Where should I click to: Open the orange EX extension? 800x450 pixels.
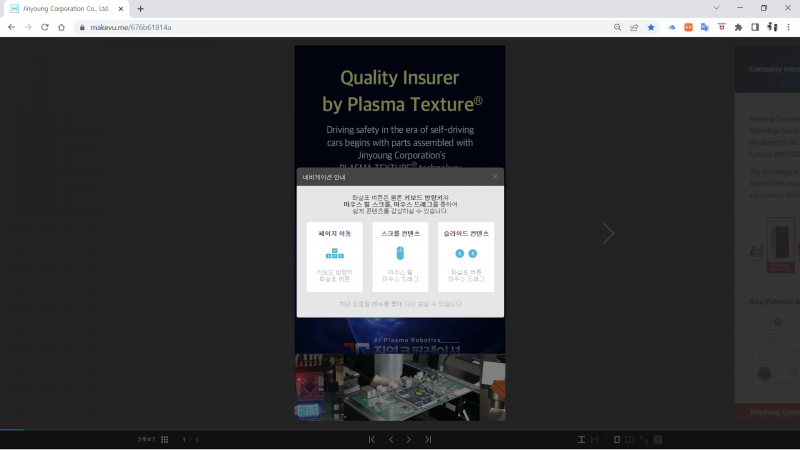pos(688,27)
